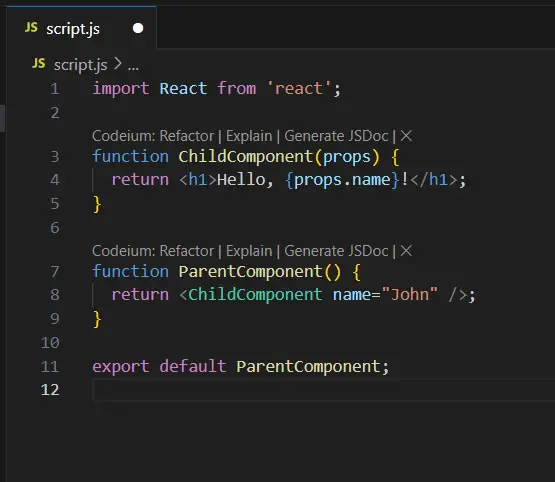555x482 pixels.
Task: Select the script.js editor tab
Action: pyautogui.click(x=81, y=28)
